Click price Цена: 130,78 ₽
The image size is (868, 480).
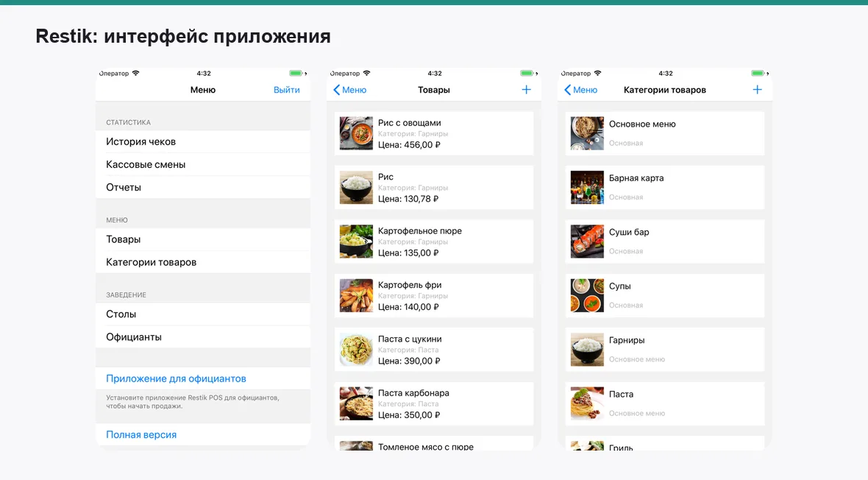(x=408, y=199)
